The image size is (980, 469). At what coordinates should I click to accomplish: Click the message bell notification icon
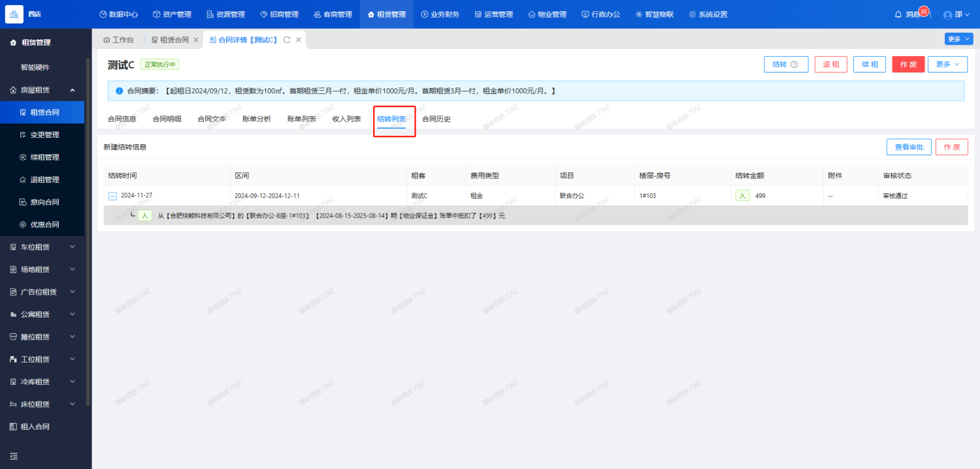[x=898, y=14]
